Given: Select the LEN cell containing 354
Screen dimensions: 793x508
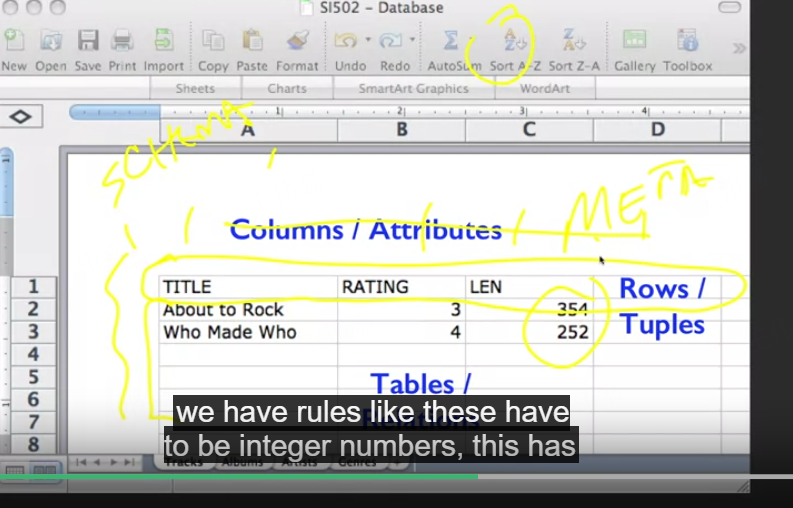Looking at the screenshot, I should [x=529, y=309].
